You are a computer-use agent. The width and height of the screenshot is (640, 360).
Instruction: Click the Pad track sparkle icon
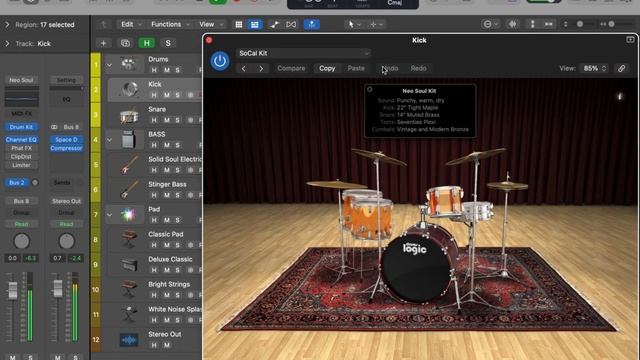point(128,215)
